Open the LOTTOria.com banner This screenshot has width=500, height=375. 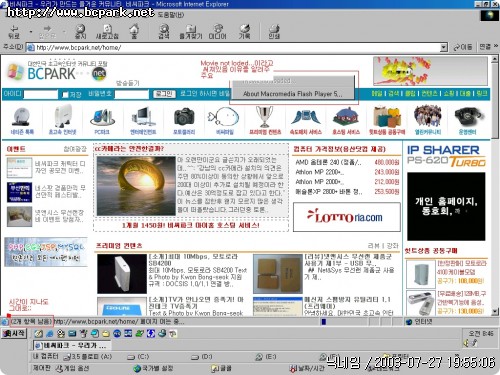point(347,217)
